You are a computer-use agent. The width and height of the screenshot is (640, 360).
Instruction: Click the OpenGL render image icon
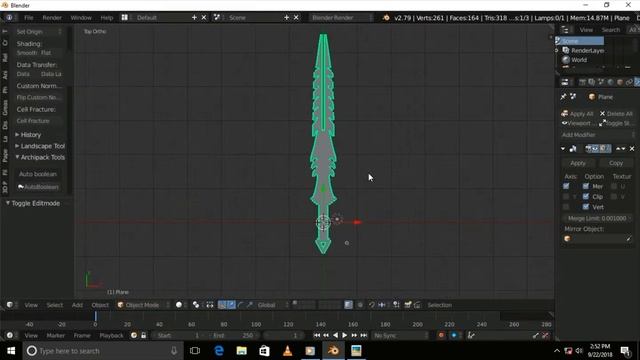[x=407, y=305]
